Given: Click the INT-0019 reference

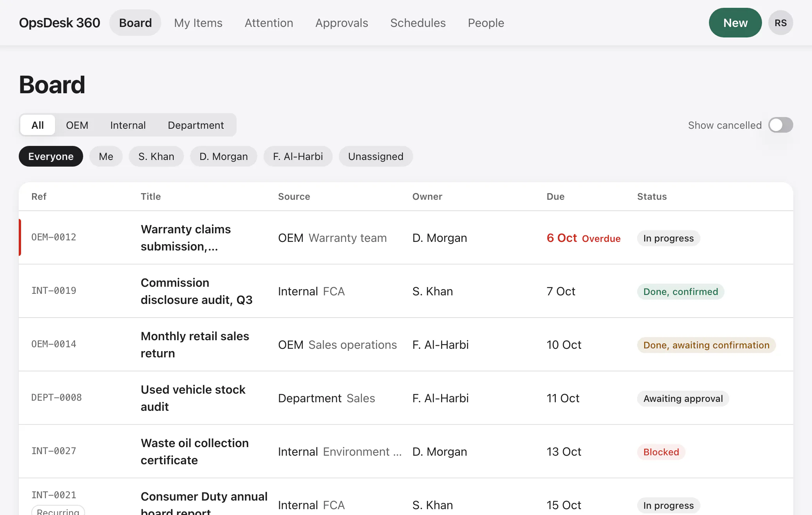Looking at the screenshot, I should [53, 291].
